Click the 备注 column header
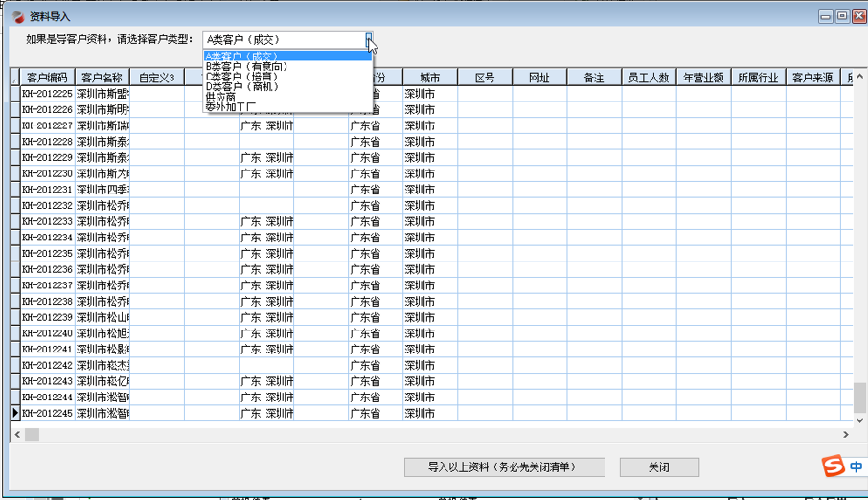The height and width of the screenshot is (500, 868). (594, 78)
